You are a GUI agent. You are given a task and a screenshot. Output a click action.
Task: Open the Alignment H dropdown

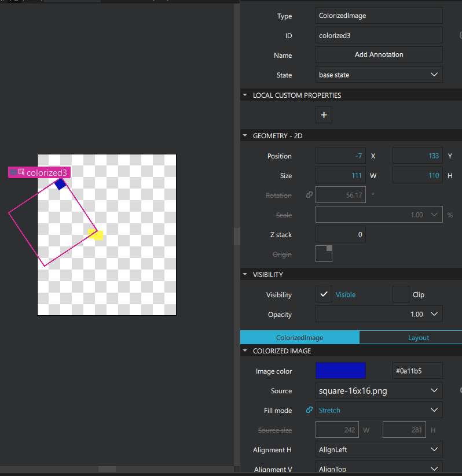click(379, 450)
